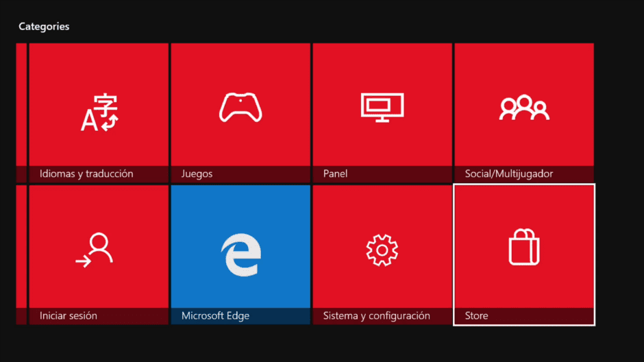Image resolution: width=644 pixels, height=362 pixels.
Task: Click the monitor screen Panel icon
Action: [382, 107]
